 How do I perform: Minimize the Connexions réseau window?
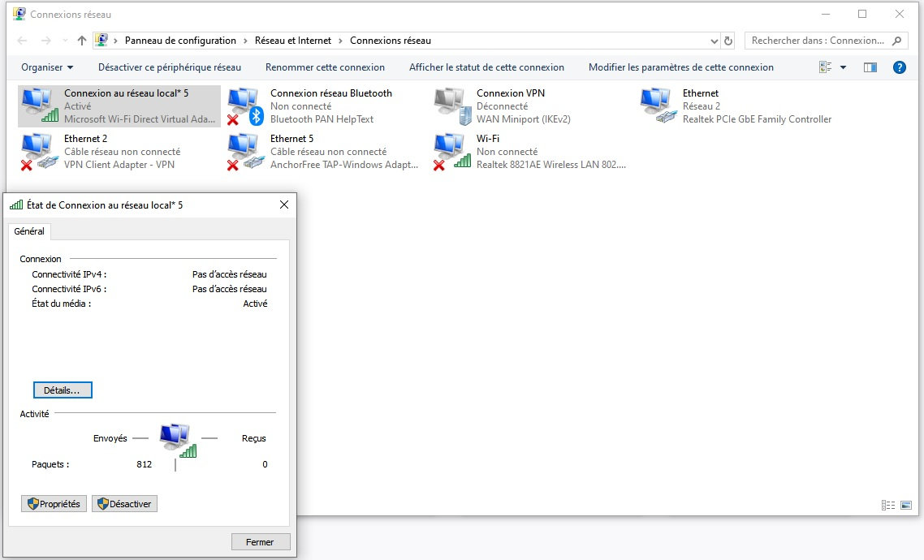tap(826, 14)
